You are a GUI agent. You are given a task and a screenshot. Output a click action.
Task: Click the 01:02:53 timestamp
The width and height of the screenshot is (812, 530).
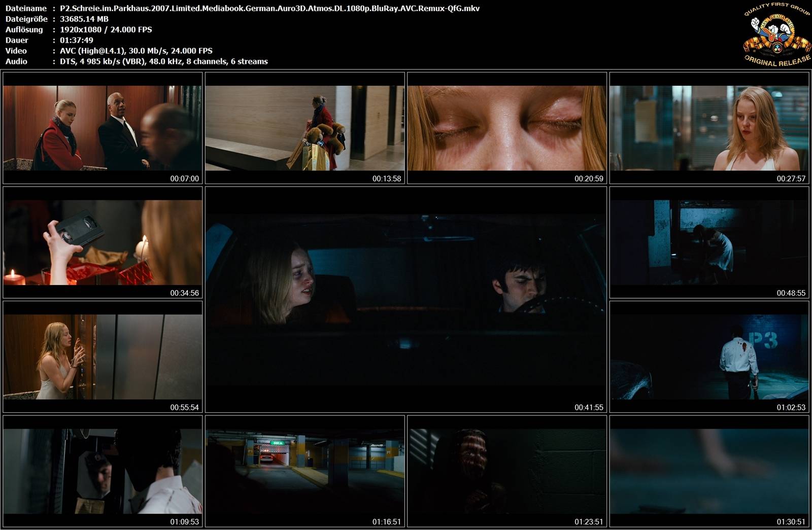tap(791, 407)
